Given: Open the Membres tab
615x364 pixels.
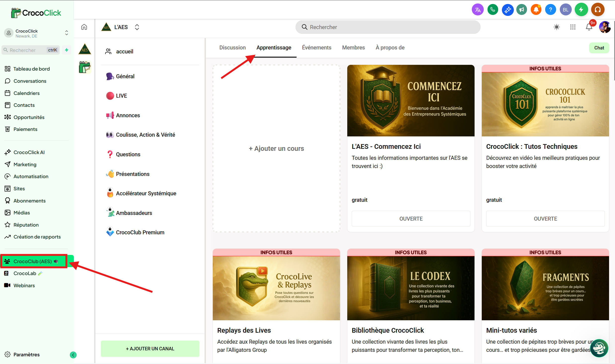Looking at the screenshot, I should (x=353, y=47).
